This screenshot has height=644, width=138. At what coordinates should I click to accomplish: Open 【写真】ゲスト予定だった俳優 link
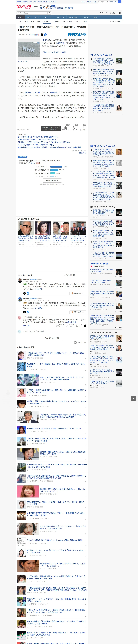pyautogui.click(x=54, y=52)
